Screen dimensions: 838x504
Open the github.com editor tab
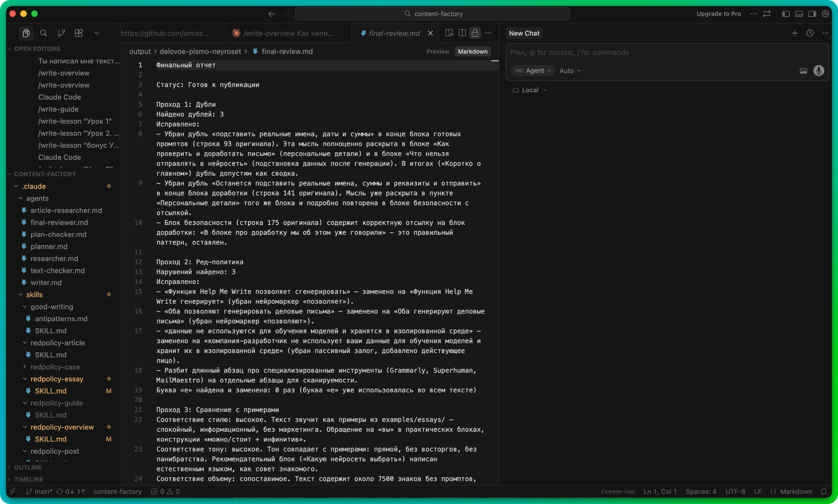click(x=164, y=33)
